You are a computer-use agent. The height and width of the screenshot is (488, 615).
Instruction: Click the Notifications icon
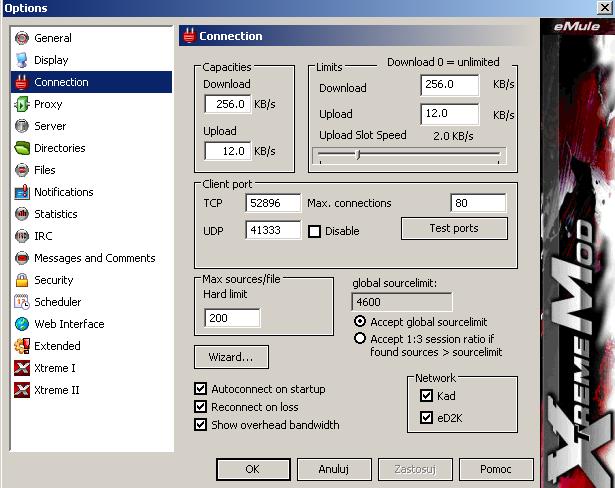[x=22, y=192]
